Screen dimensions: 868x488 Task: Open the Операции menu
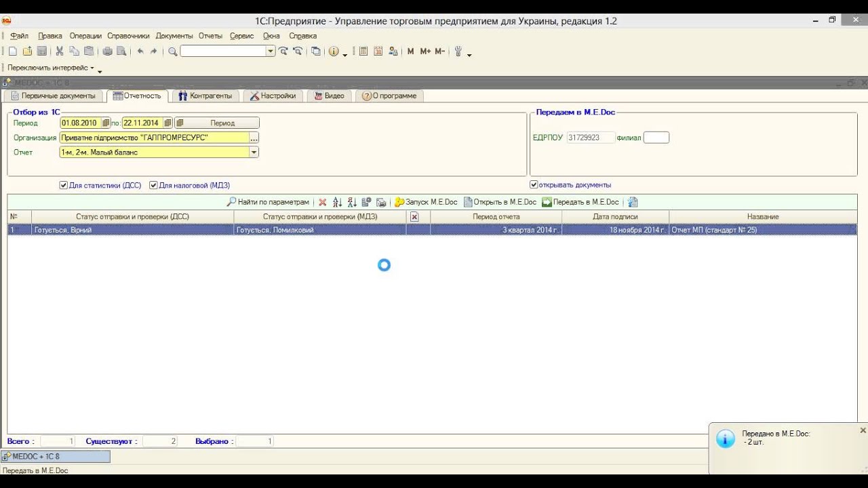point(85,36)
